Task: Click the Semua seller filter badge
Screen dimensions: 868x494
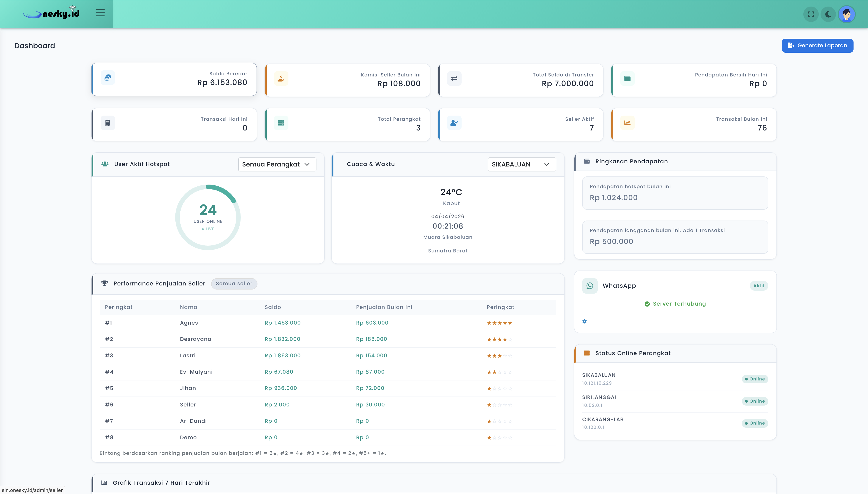Action: click(x=234, y=284)
